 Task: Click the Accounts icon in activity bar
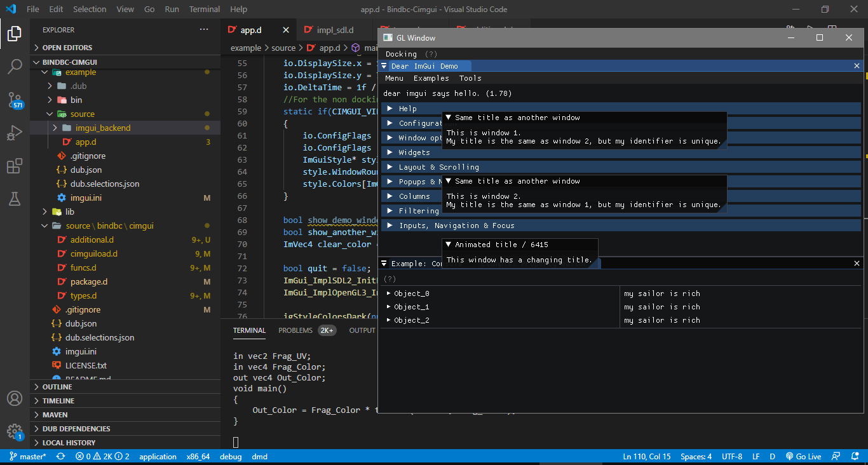(x=15, y=398)
